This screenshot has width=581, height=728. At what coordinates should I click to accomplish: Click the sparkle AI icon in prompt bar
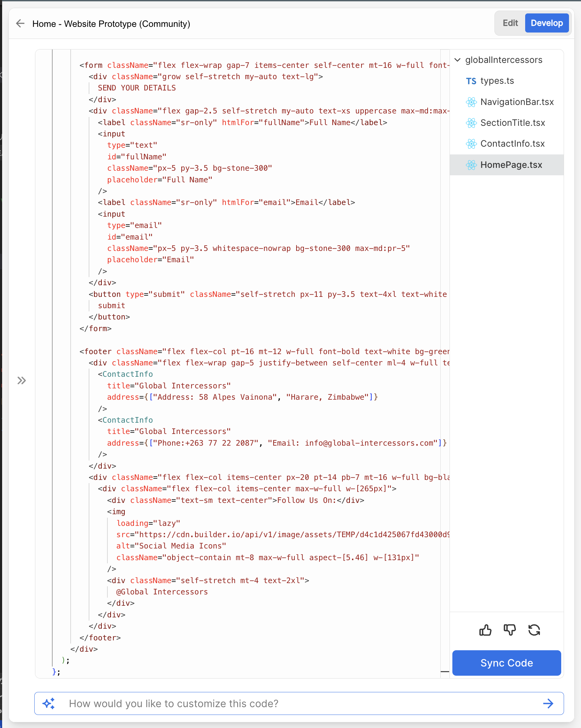[x=49, y=703]
